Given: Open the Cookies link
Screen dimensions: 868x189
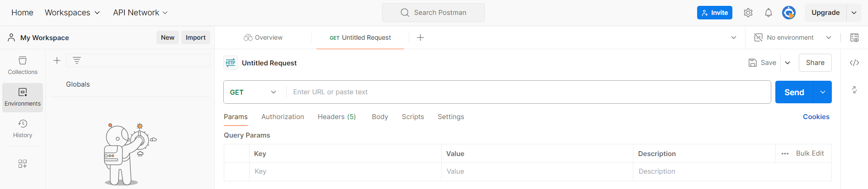Looking at the screenshot, I should click(816, 117).
